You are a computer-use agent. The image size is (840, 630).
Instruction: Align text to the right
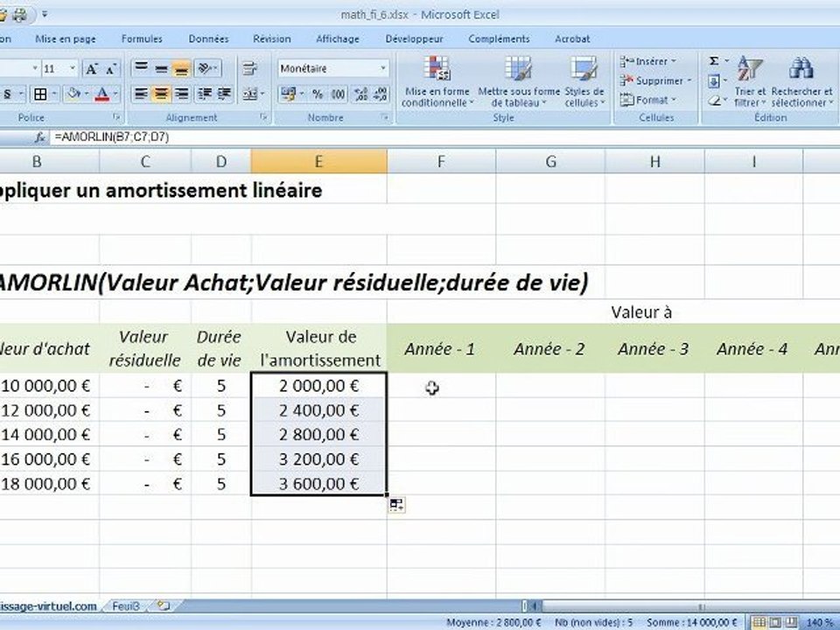181,94
